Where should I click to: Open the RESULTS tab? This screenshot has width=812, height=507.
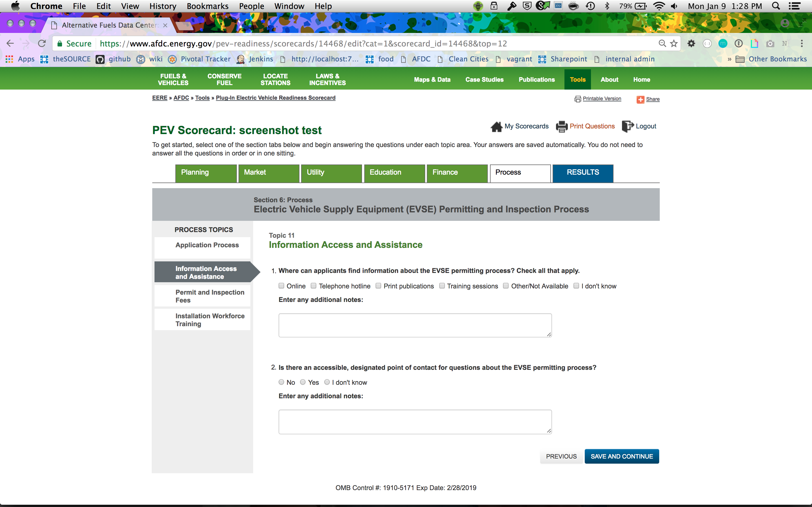point(582,173)
